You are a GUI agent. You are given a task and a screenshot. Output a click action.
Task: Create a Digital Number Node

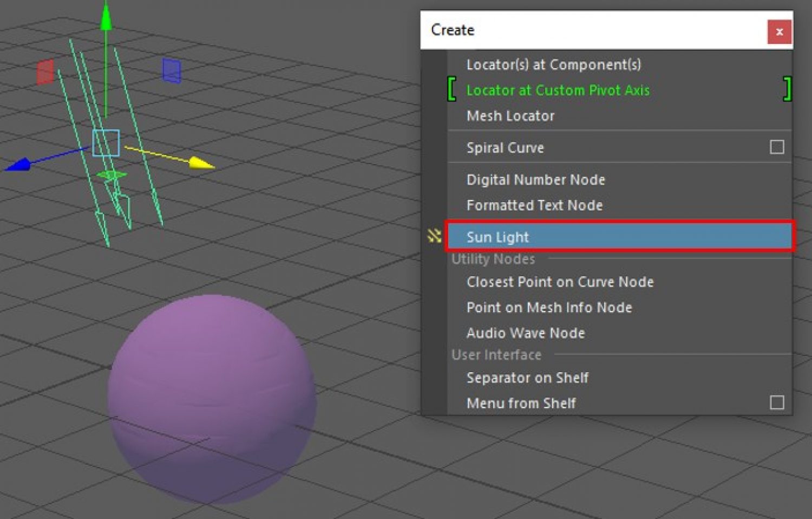click(535, 180)
